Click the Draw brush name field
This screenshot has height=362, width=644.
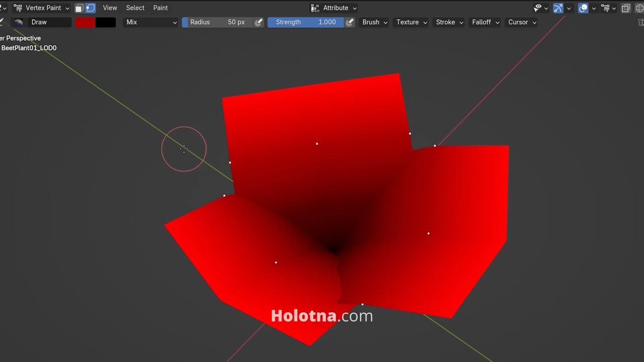[x=49, y=22]
